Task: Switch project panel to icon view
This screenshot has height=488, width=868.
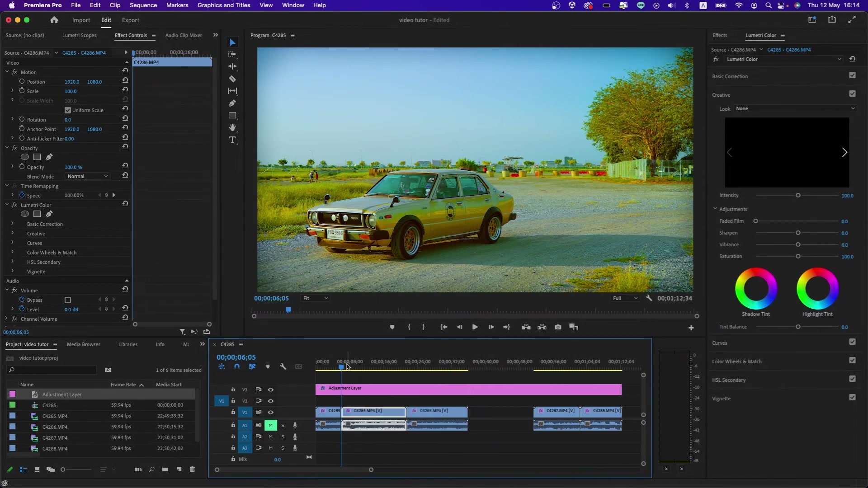Action: click(37, 469)
